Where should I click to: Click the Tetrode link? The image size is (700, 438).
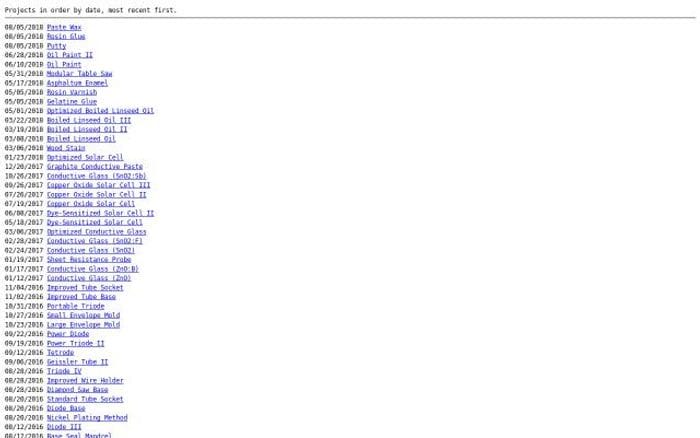tap(60, 353)
